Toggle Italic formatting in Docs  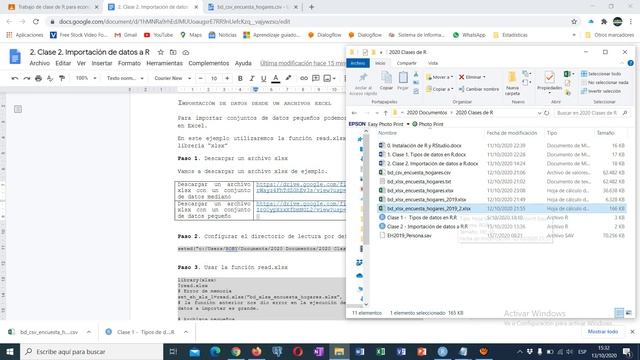[x=252, y=78]
